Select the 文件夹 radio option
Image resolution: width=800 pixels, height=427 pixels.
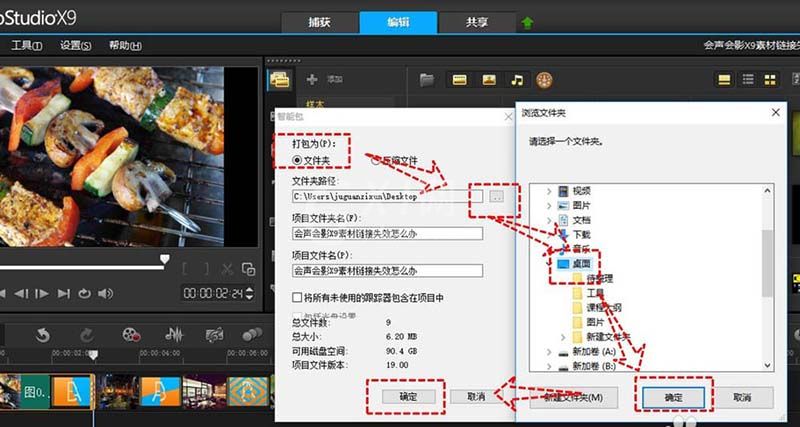pos(296,160)
